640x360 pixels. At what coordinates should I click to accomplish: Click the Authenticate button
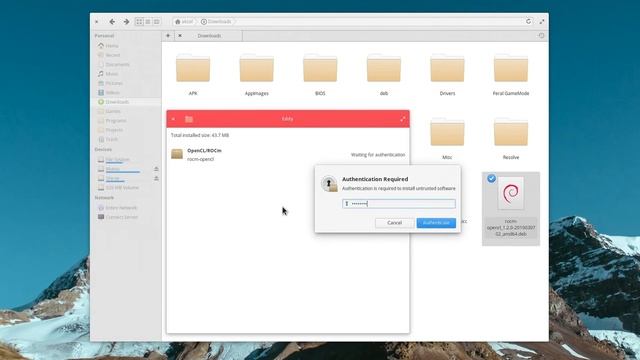436,223
